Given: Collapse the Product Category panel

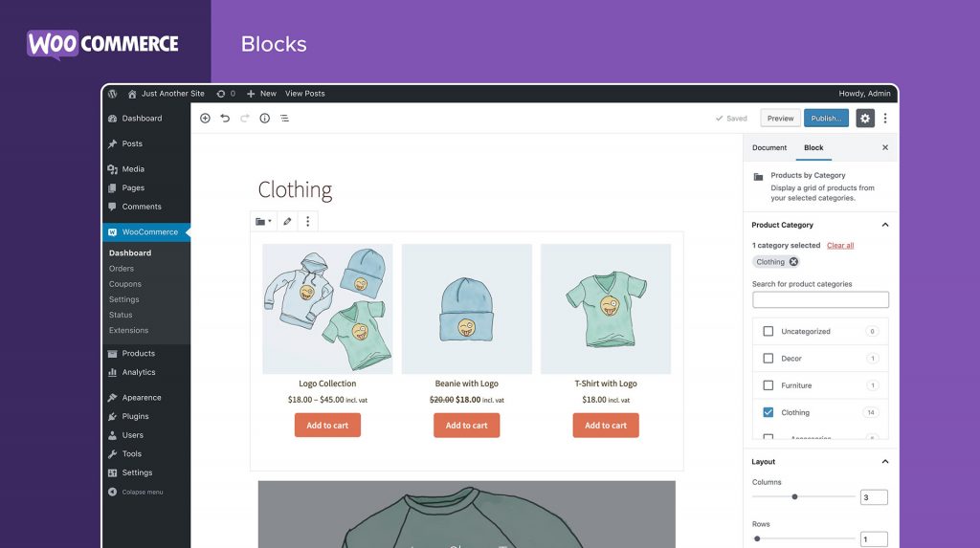Looking at the screenshot, I should [x=885, y=225].
